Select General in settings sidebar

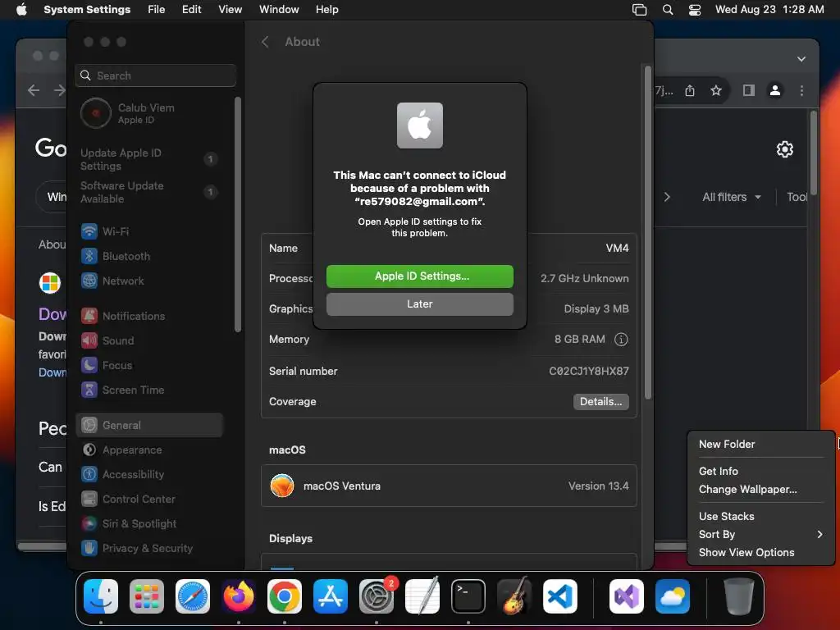149,426
